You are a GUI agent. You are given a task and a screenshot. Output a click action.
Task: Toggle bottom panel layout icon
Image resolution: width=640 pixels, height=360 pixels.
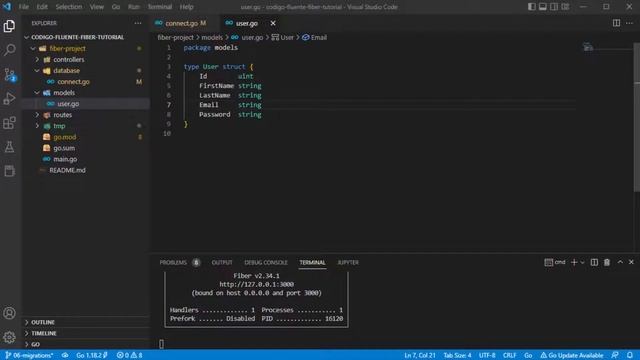[x=542, y=7]
